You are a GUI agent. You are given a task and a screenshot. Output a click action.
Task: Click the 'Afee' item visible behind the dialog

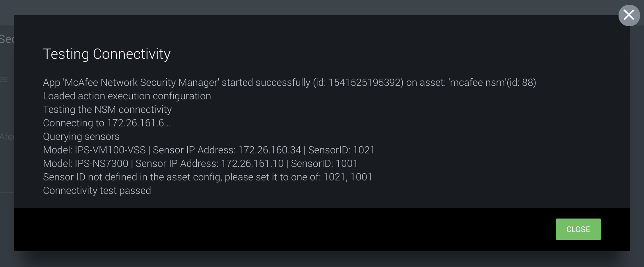point(8,136)
